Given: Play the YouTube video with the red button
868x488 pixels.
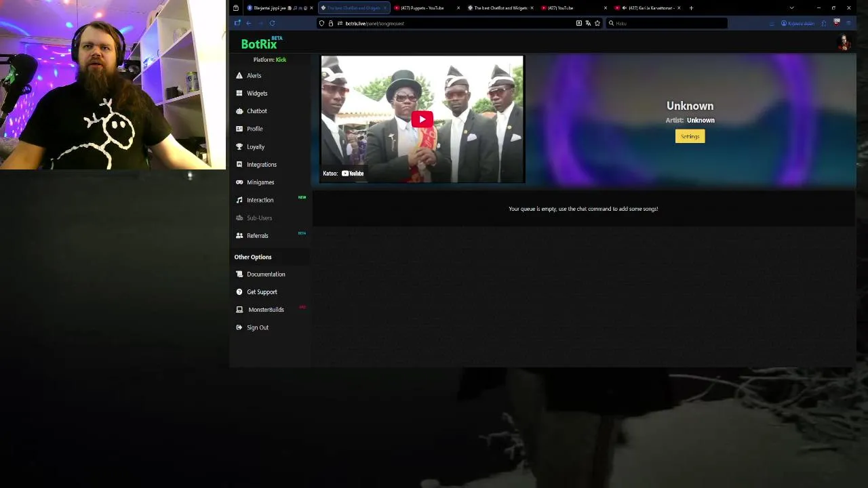Looking at the screenshot, I should tap(422, 119).
